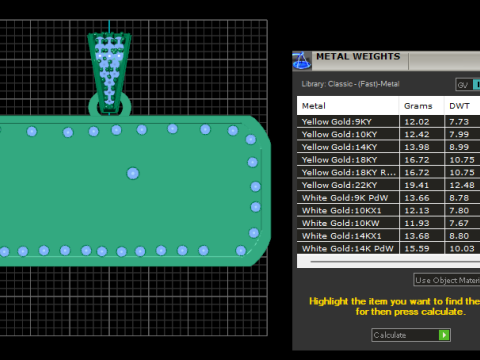The width and height of the screenshot is (480, 360).
Task: Select the White Gold:14K PdW row
Action: click(388, 248)
